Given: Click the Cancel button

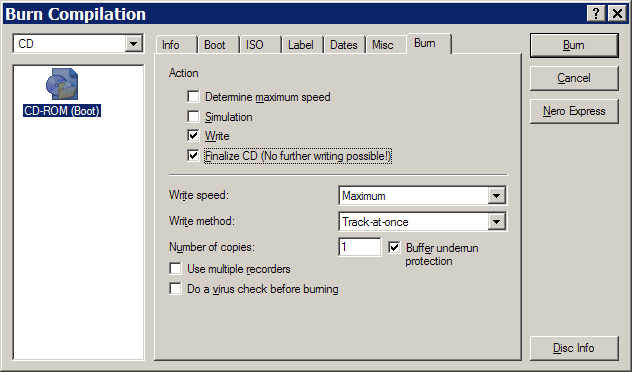Looking at the screenshot, I should [x=574, y=78].
